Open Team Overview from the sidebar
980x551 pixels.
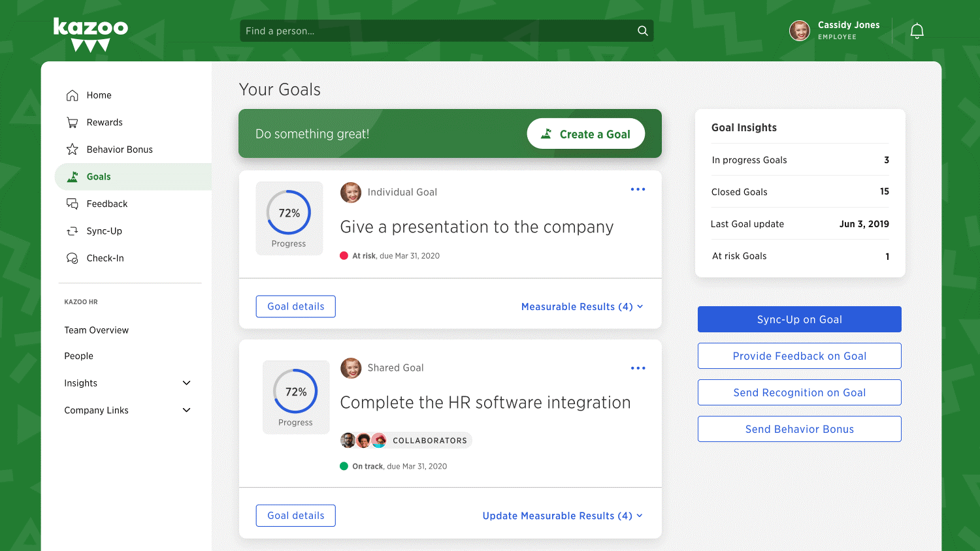97,330
